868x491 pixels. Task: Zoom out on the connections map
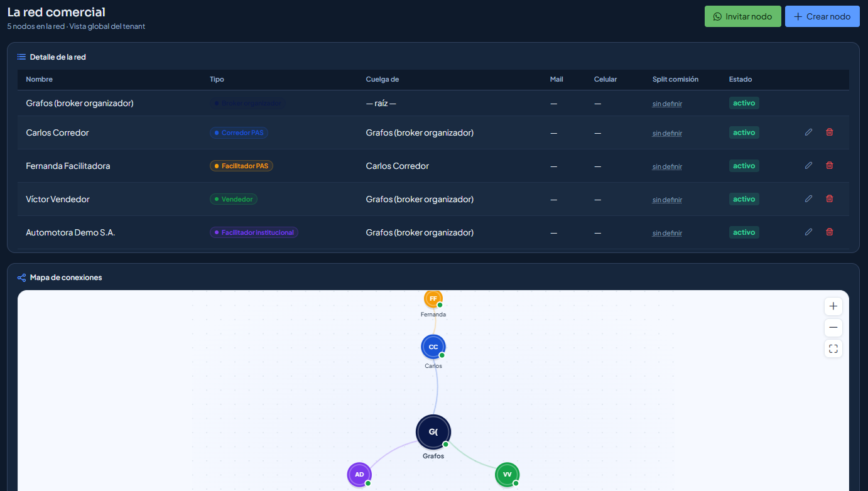pyautogui.click(x=833, y=328)
